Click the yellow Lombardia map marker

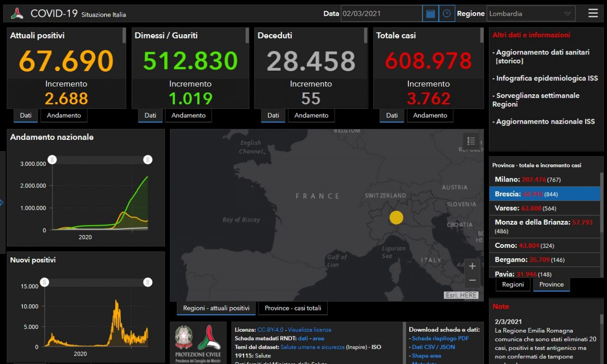click(x=396, y=218)
